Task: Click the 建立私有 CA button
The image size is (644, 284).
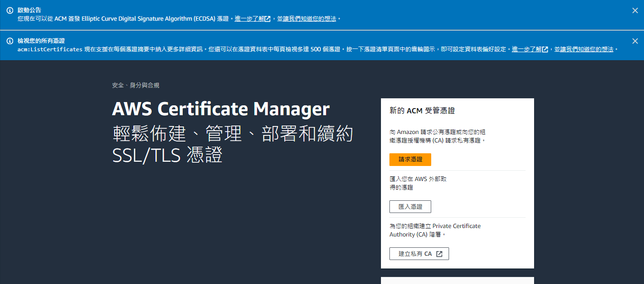Action: [419, 253]
